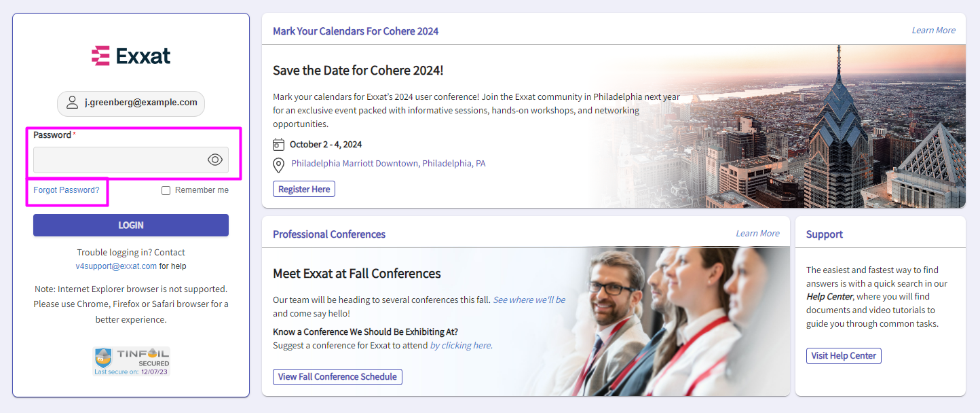Suggest a conference via by clicking here
Image resolution: width=980 pixels, height=413 pixels.
[x=461, y=345]
